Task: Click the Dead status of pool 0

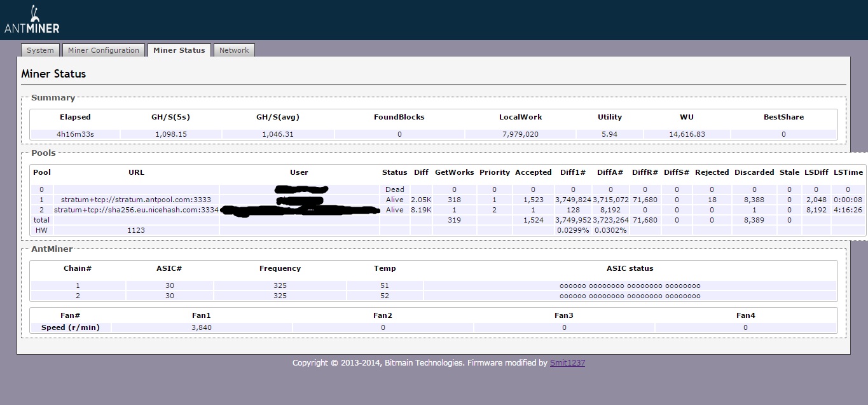Action: (394, 189)
